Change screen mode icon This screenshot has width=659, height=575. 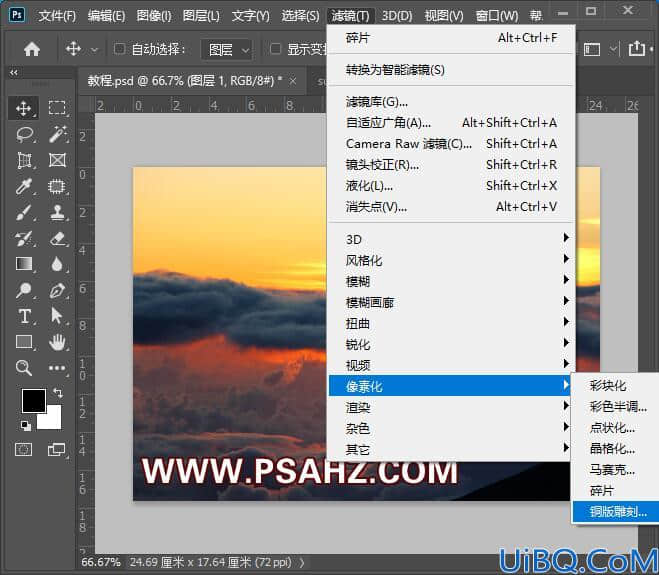(57, 450)
